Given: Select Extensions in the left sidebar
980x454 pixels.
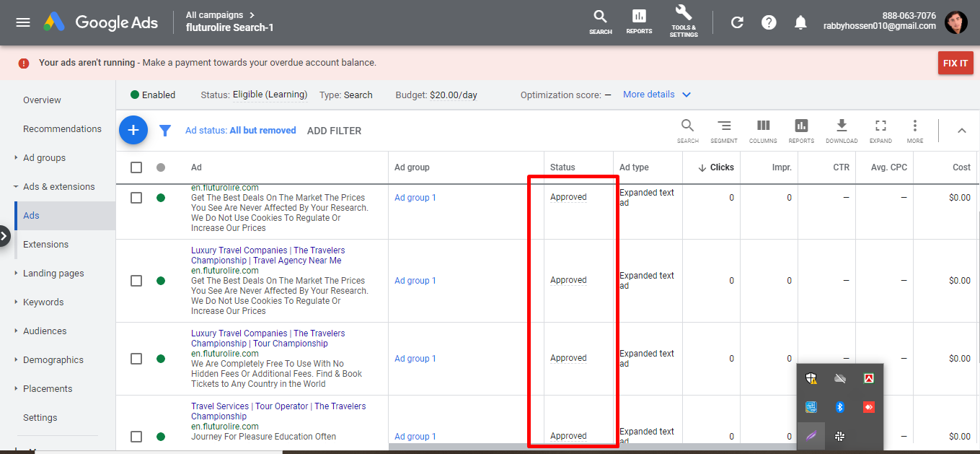Looking at the screenshot, I should pyautogui.click(x=45, y=245).
